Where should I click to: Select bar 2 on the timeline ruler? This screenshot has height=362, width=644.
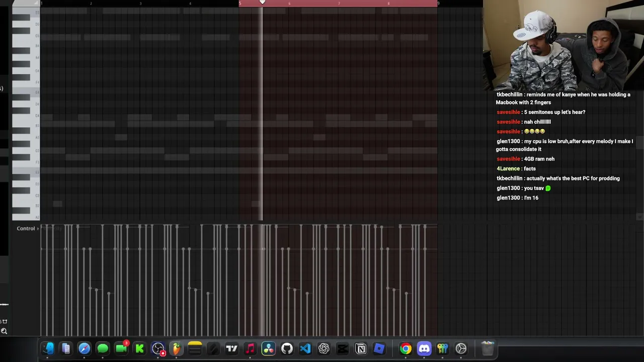click(91, 4)
